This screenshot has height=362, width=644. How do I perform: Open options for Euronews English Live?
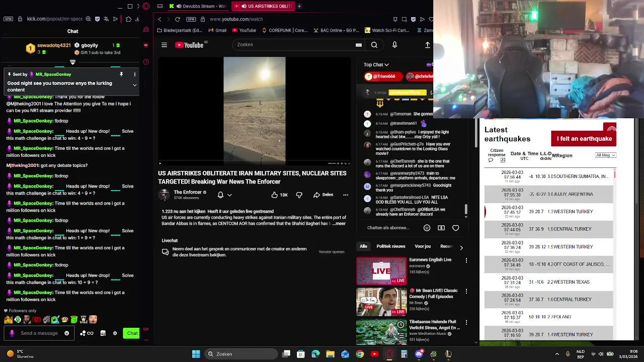466,260
